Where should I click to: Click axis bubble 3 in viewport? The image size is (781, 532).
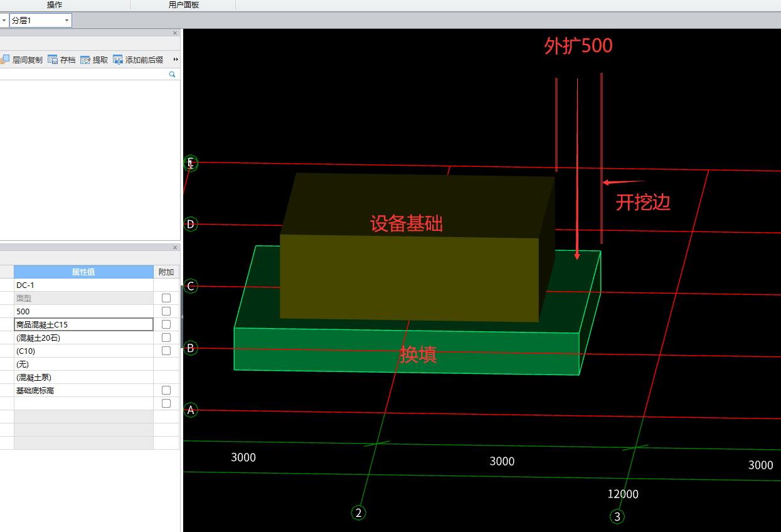(617, 517)
